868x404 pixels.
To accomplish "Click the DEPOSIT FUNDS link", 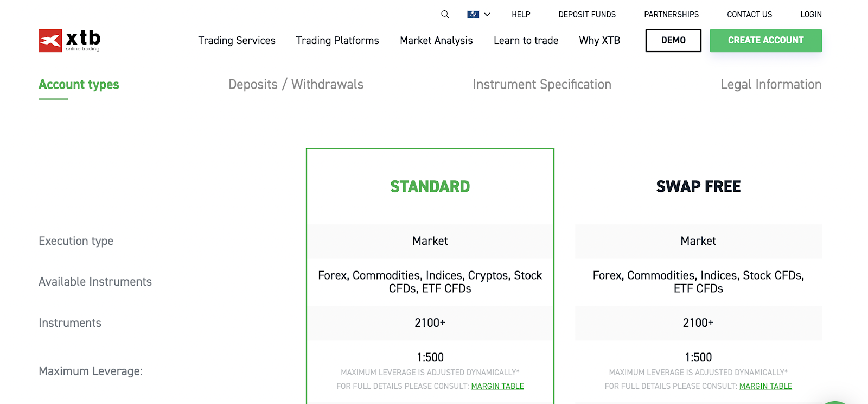I will (x=587, y=15).
